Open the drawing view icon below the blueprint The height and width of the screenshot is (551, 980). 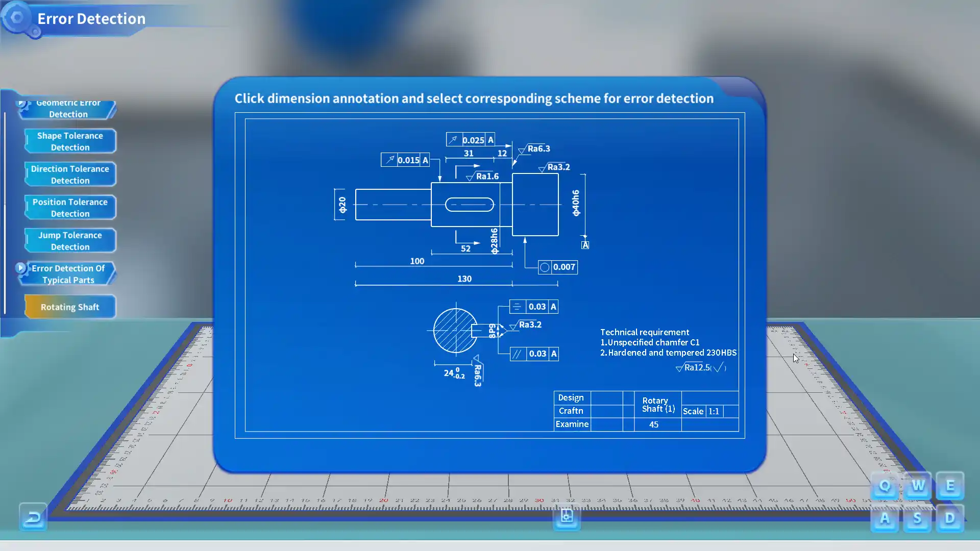(x=566, y=517)
